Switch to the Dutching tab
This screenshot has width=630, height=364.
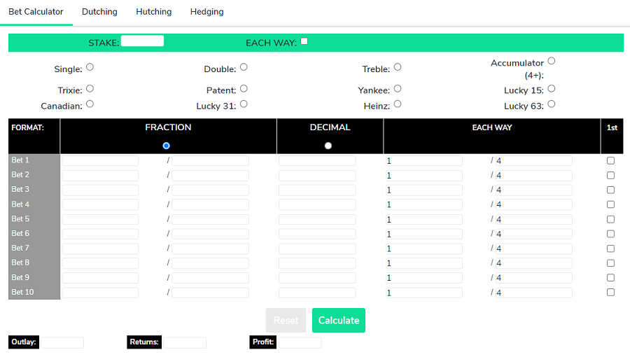tap(99, 12)
